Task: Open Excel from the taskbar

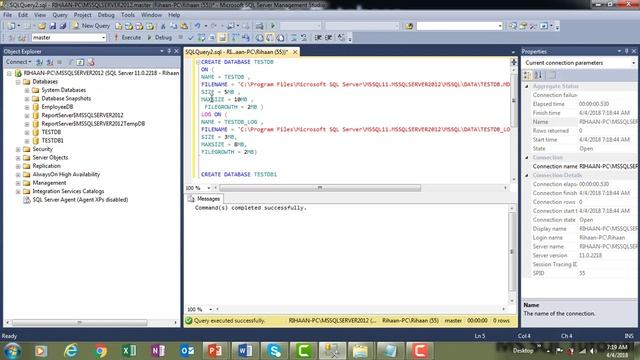Action: 129,351
